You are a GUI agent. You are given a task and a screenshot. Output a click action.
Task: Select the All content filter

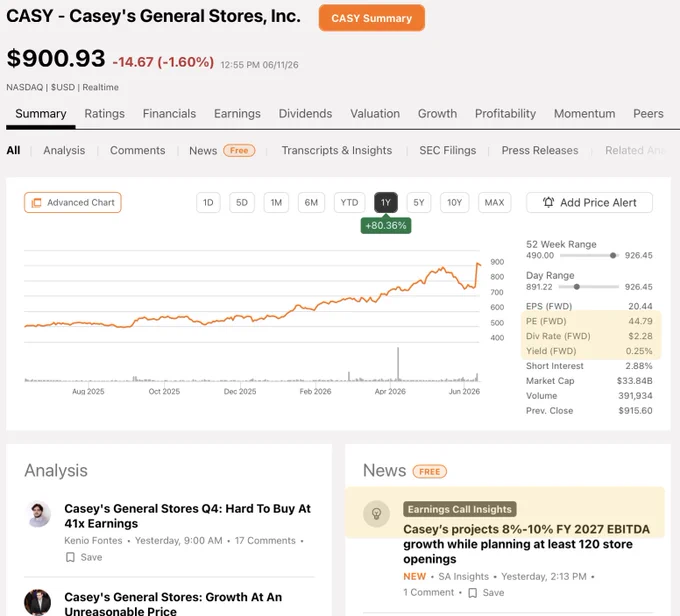coord(13,151)
